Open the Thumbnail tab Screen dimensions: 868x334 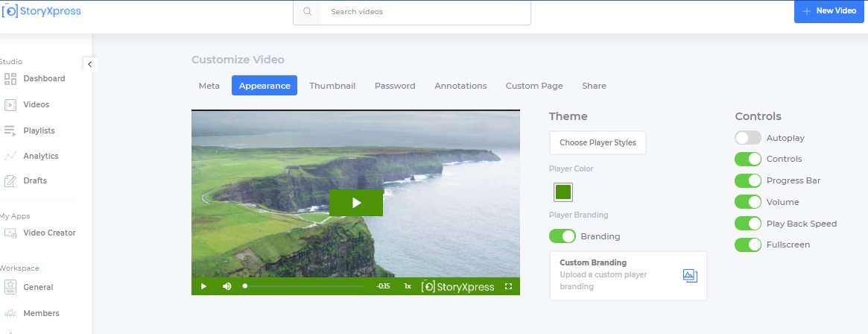pos(332,86)
